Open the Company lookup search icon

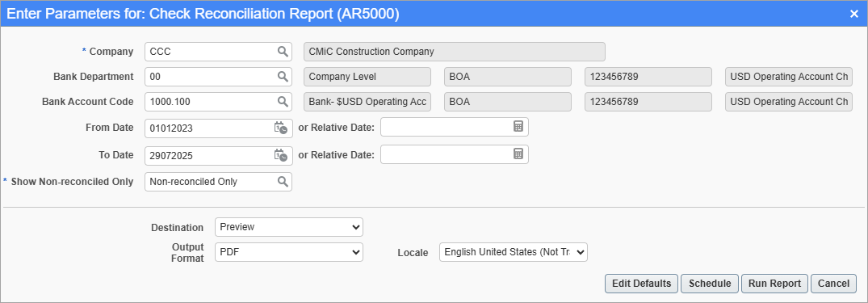point(283,52)
